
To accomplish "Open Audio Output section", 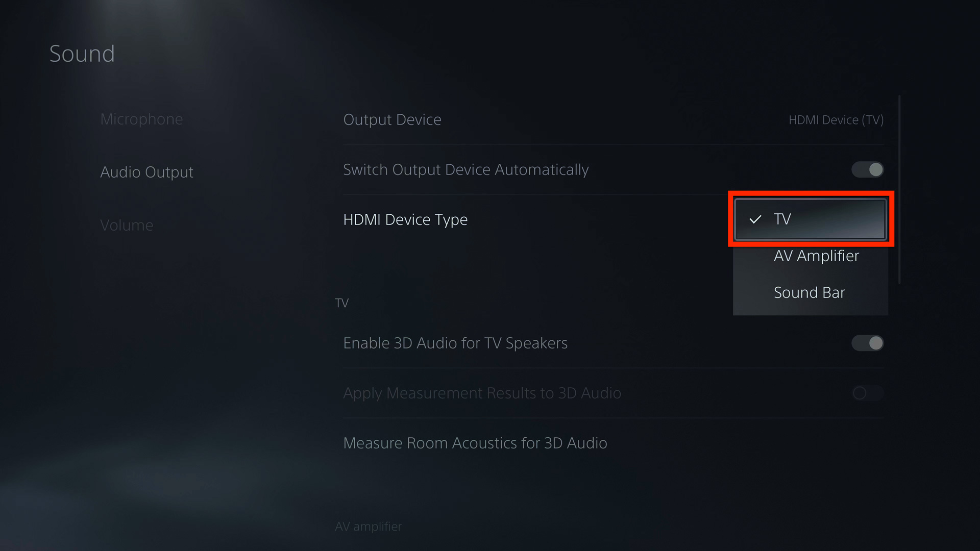I will point(146,171).
